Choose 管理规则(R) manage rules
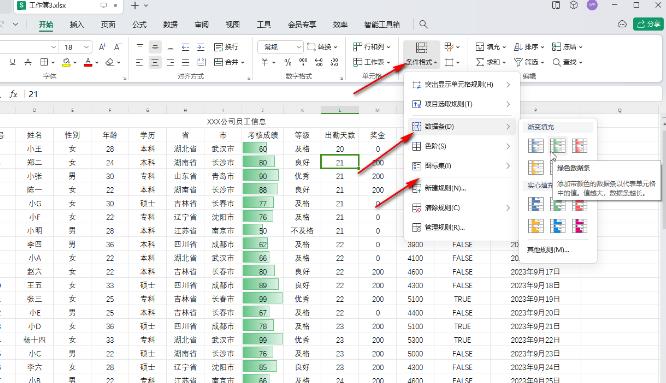 point(461,228)
